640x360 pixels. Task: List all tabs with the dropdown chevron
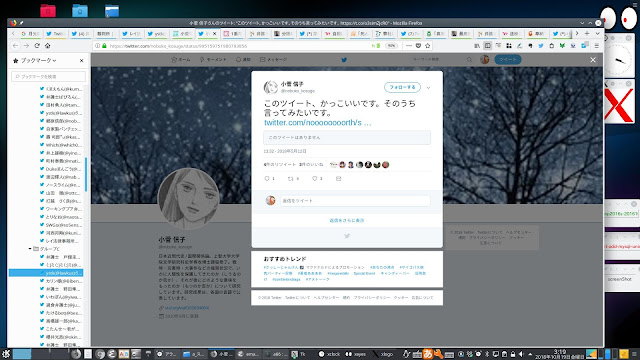[597, 33]
